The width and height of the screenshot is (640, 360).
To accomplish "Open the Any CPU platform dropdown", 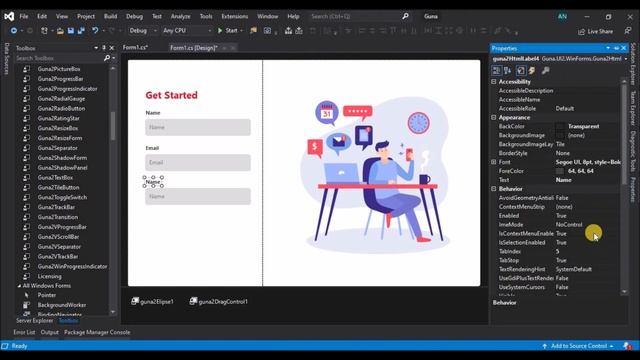I will pyautogui.click(x=187, y=31).
